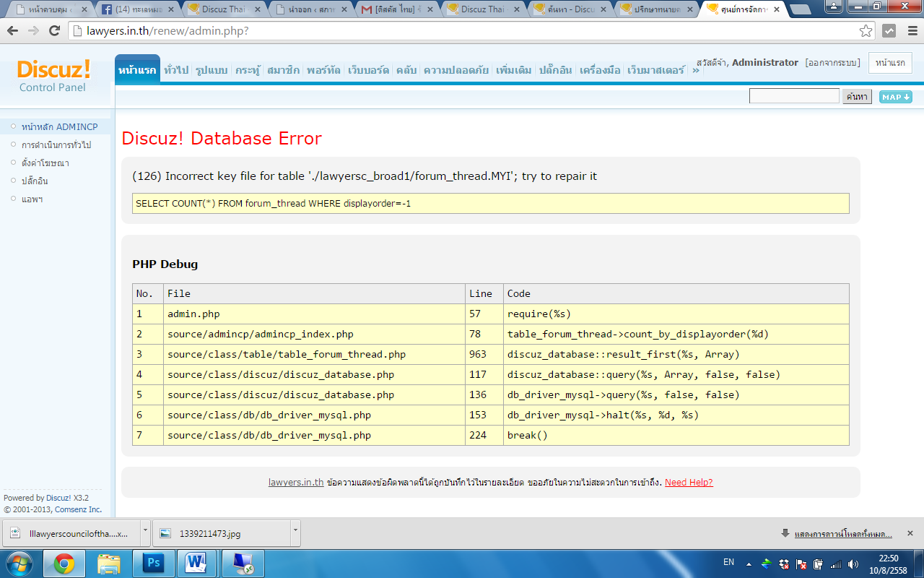Click the lawyers.in.th link under debug table
The width and height of the screenshot is (924, 578).
pyautogui.click(x=296, y=483)
